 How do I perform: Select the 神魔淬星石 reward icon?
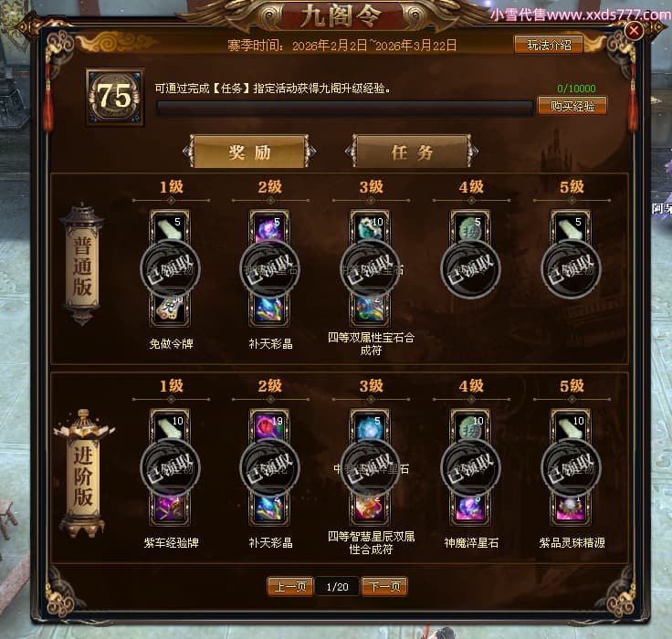[470, 509]
